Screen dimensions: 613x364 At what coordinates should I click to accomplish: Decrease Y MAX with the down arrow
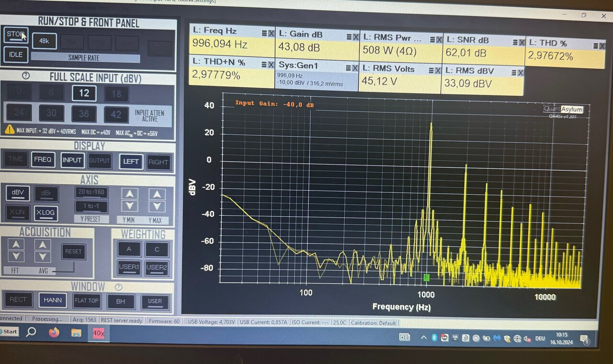[157, 207]
